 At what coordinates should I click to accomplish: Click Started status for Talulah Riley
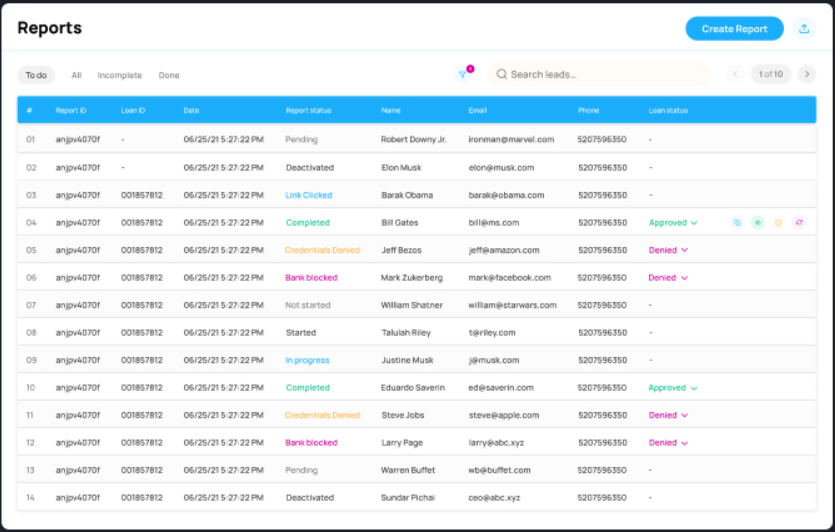(301, 333)
